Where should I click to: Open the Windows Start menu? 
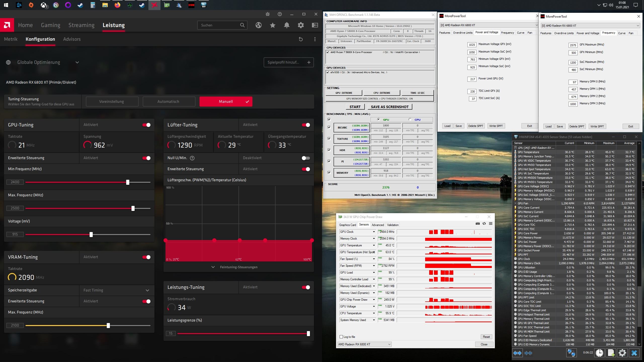click(x=6, y=5)
